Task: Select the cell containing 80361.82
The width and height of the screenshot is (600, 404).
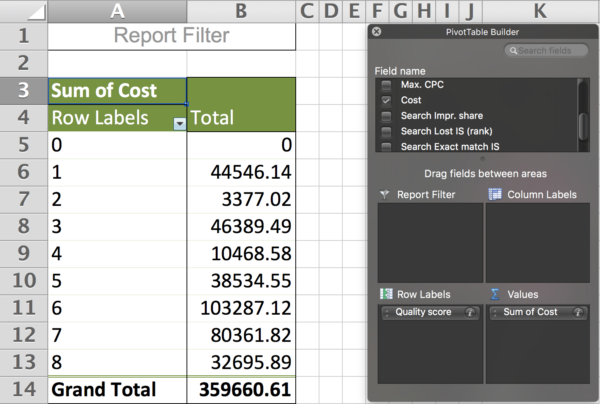Action: pyautogui.click(x=241, y=335)
